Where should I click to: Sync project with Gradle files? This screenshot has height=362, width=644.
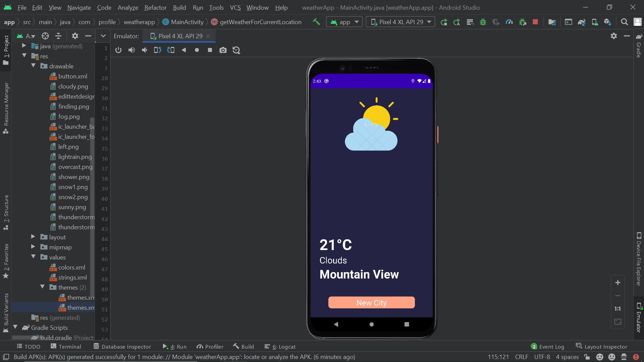[x=582, y=21]
